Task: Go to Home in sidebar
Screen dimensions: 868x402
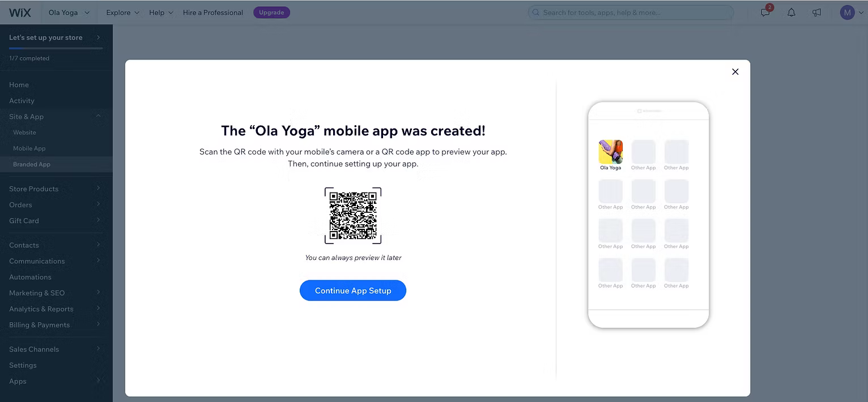Action: pyautogui.click(x=56, y=85)
